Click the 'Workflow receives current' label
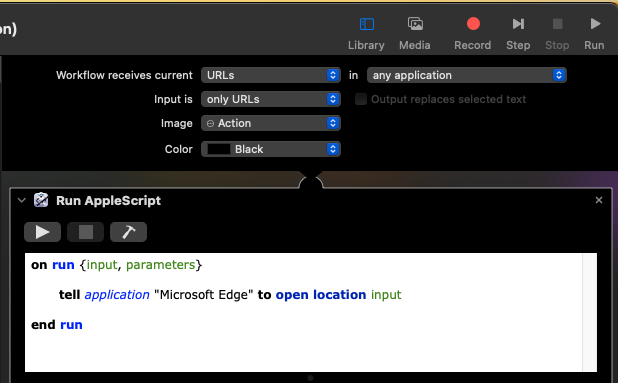The height and width of the screenshot is (383, 618). coord(124,75)
